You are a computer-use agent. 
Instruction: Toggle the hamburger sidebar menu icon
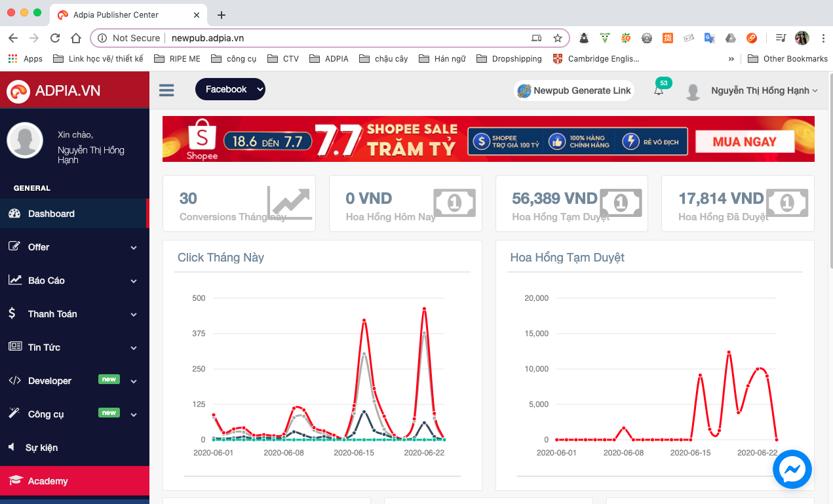[166, 90]
